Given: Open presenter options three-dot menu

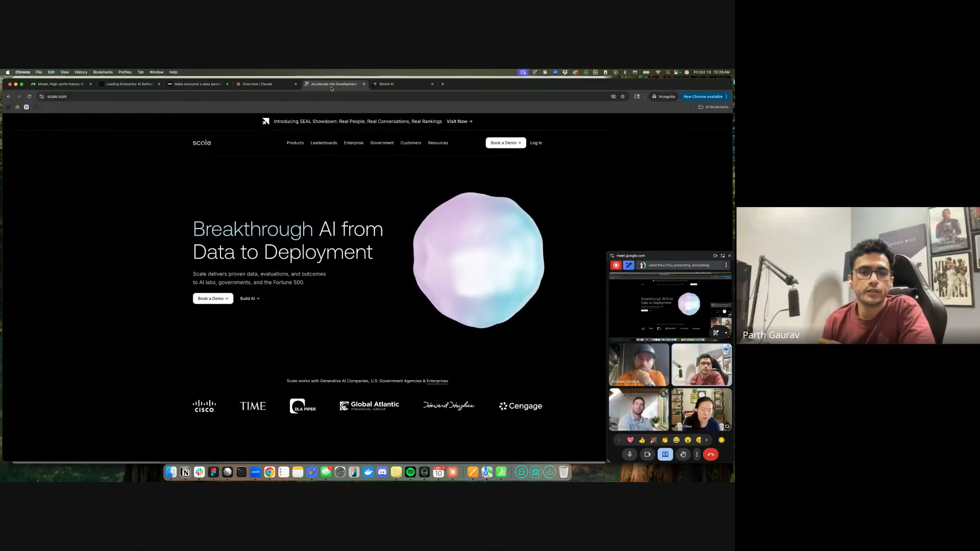Looking at the screenshot, I should [x=726, y=265].
